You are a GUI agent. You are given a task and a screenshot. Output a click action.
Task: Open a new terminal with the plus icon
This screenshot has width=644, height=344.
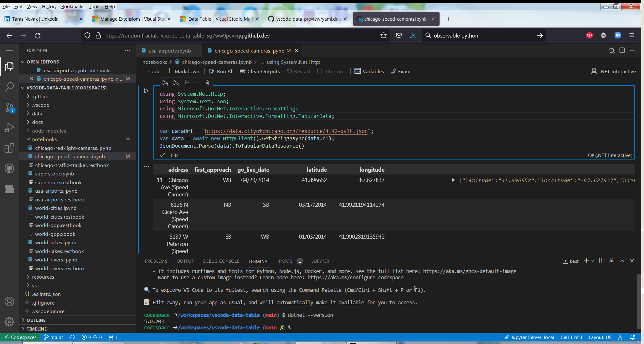click(x=586, y=261)
